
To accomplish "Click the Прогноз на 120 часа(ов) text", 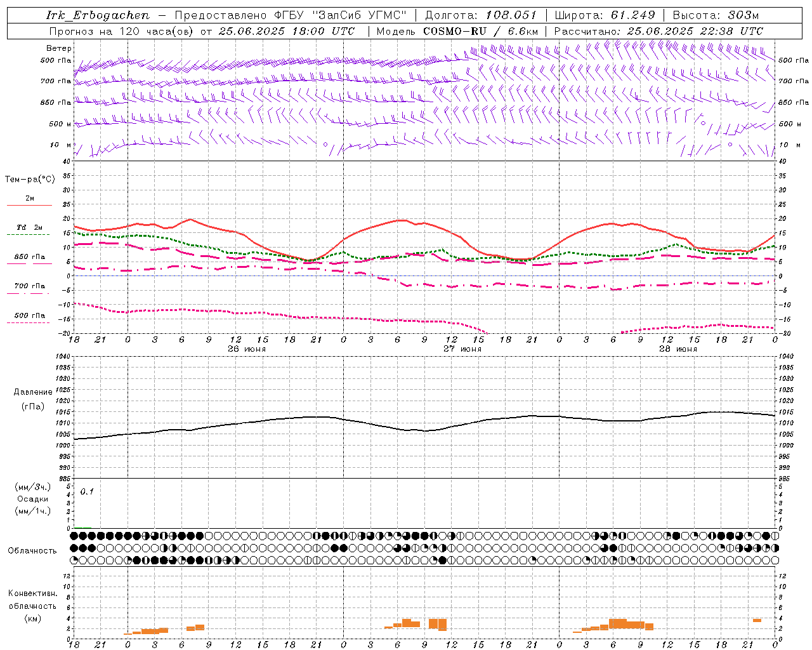I will [x=122, y=31].
